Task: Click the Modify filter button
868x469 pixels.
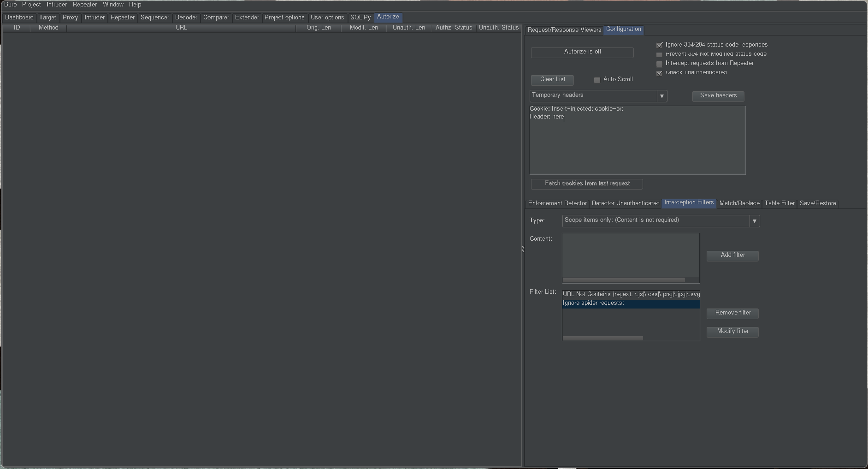Action: click(732, 332)
